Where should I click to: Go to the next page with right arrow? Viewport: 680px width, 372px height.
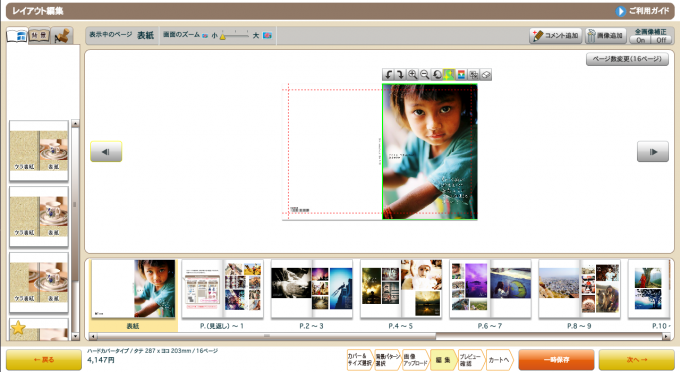point(653,152)
